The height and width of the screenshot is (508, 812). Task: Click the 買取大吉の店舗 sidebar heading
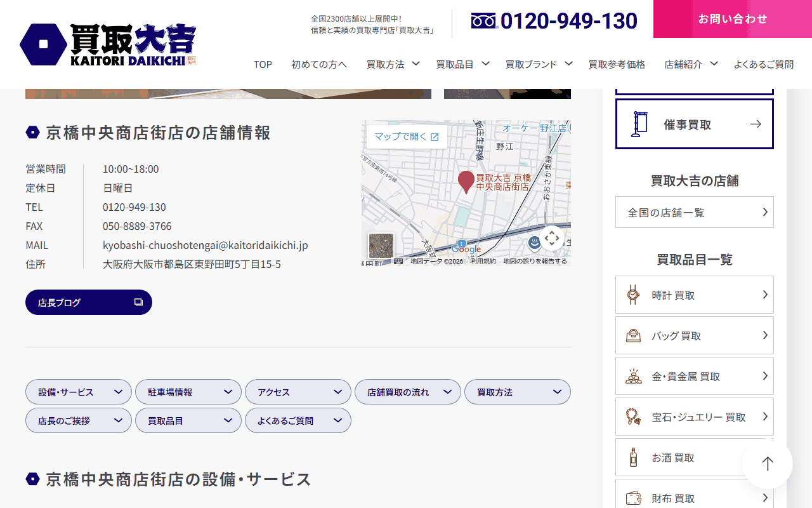pyautogui.click(x=695, y=180)
